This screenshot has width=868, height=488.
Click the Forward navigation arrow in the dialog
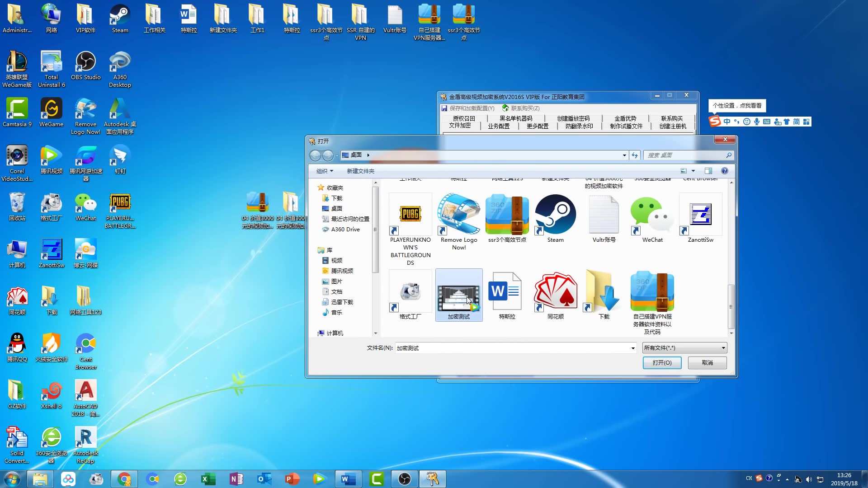click(328, 155)
